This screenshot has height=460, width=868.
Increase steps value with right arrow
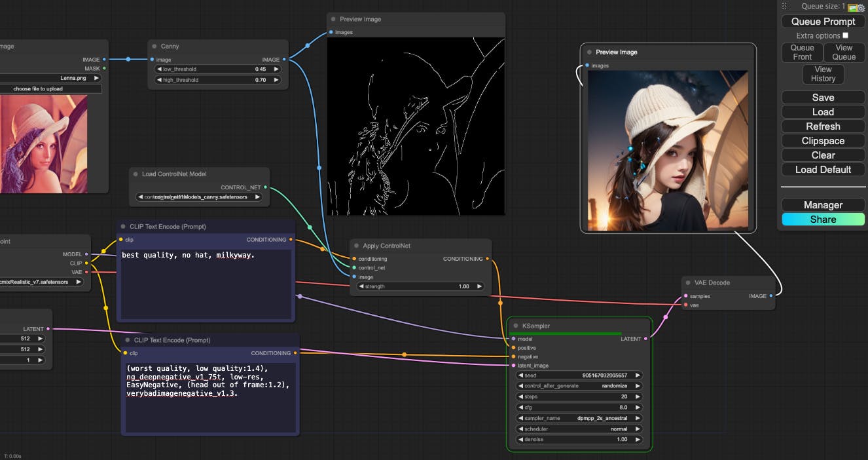[638, 396]
